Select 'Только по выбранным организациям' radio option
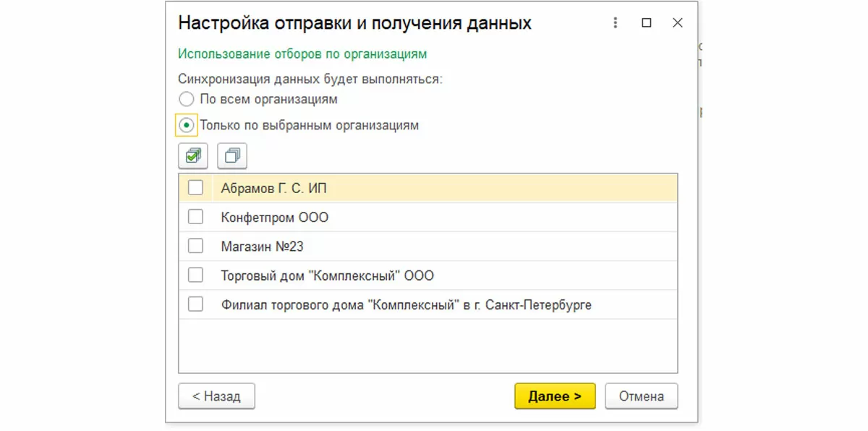This screenshot has height=431, width=868. click(x=187, y=125)
